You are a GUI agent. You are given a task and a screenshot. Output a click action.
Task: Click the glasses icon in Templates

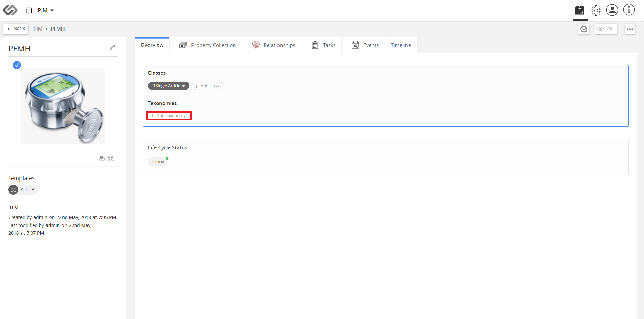13,190
